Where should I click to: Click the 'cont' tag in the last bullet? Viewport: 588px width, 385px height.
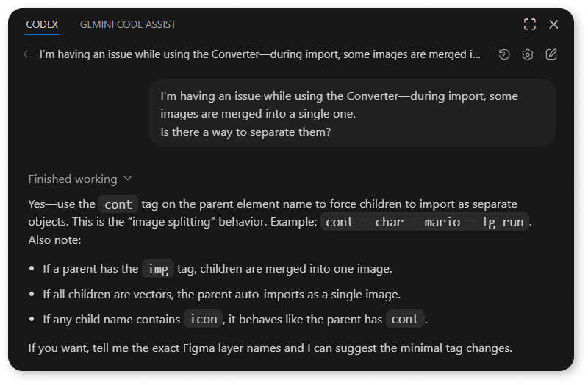coord(405,319)
